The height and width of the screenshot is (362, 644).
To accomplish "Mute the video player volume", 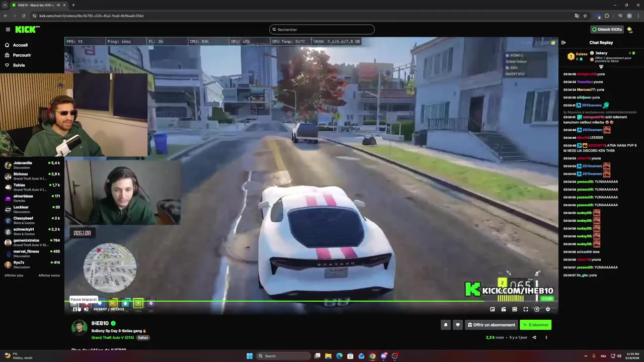I will point(86,309).
